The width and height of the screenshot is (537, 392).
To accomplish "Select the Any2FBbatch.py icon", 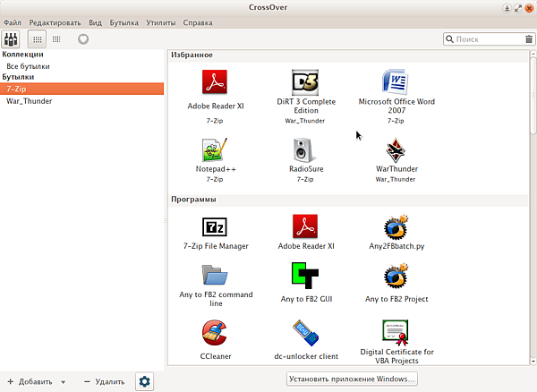I will pos(396,226).
